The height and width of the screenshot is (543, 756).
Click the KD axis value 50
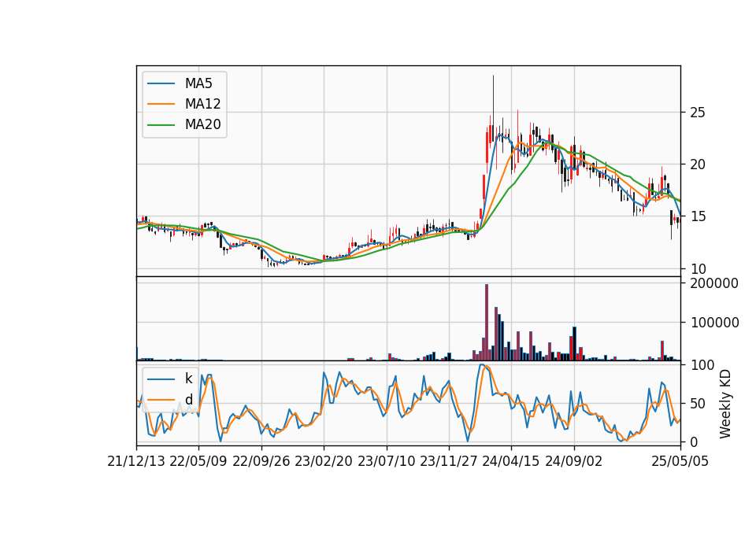point(698,404)
